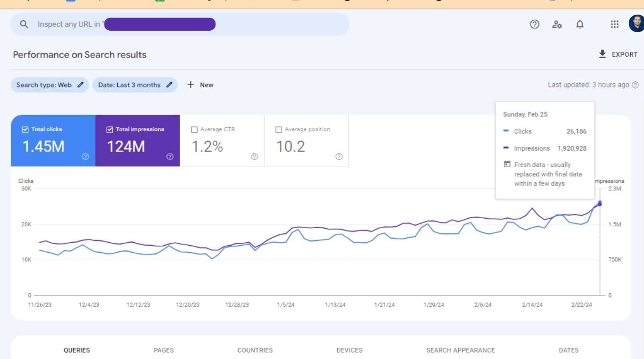Click the help icon on Average CTR card
Viewport: 644px width, 359px height.
tap(254, 156)
